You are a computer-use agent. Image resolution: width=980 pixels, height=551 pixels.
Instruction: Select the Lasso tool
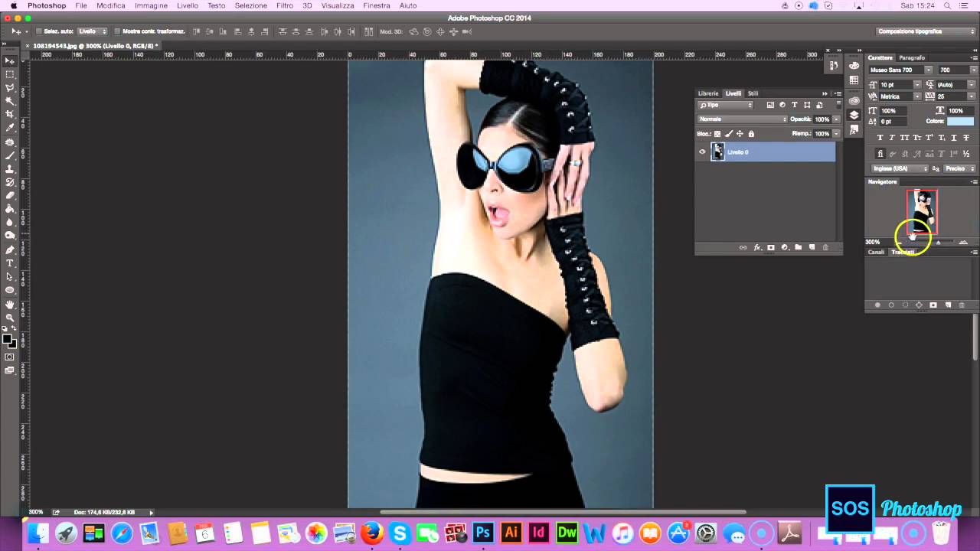click(10, 87)
